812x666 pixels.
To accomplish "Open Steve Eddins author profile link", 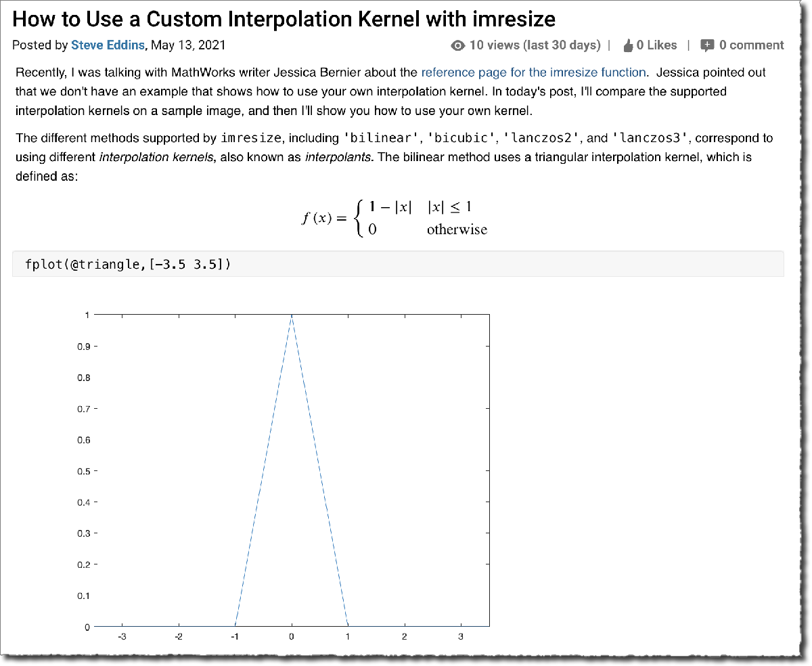I will 108,45.
